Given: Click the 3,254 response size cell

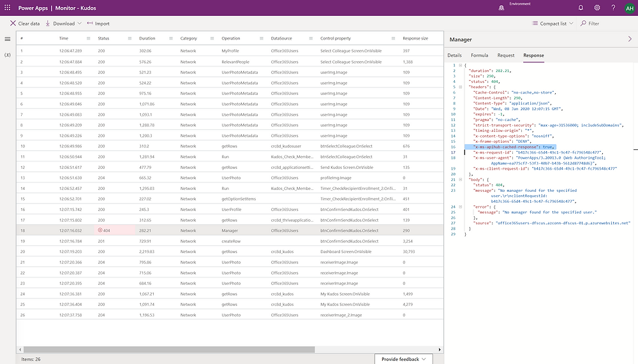Looking at the screenshot, I should [407, 241].
